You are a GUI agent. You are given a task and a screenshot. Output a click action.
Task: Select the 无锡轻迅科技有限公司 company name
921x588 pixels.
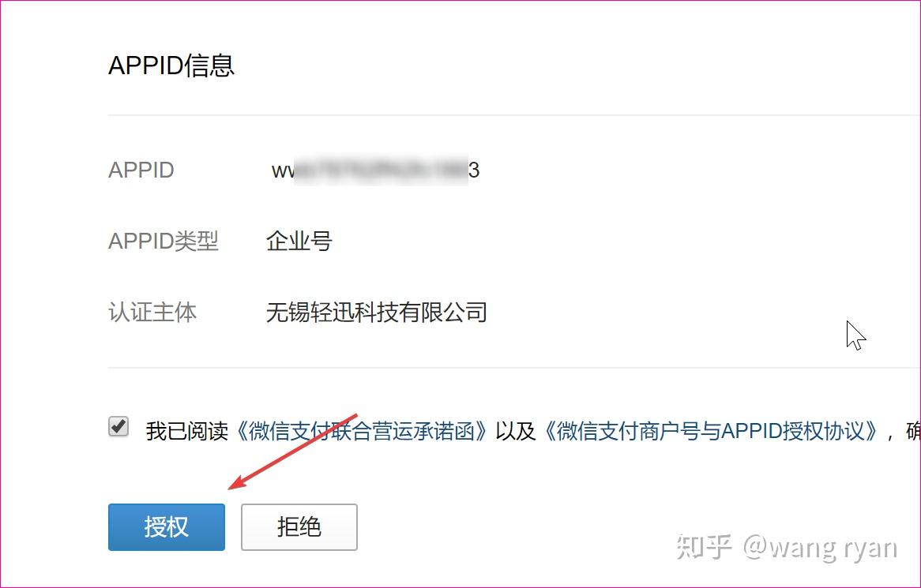pyautogui.click(x=377, y=313)
